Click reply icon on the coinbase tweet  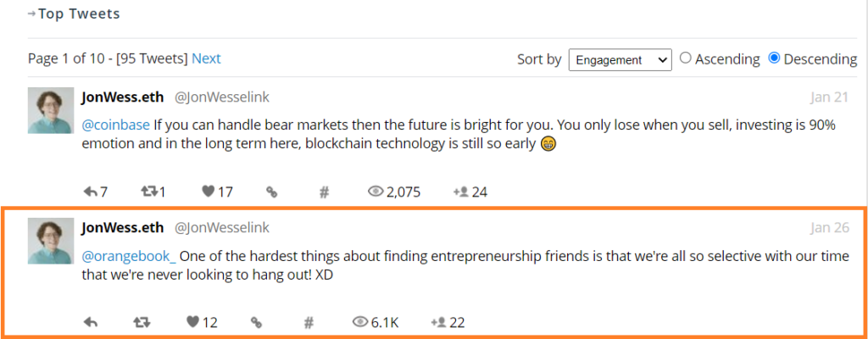click(x=92, y=192)
